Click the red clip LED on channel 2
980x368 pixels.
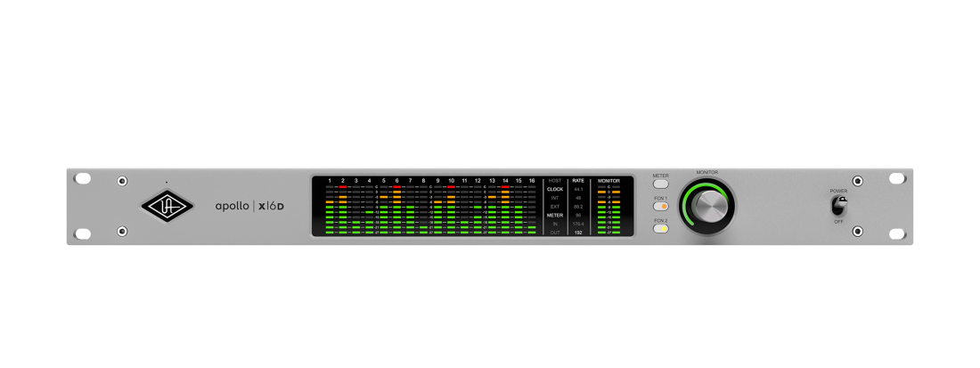342,187
